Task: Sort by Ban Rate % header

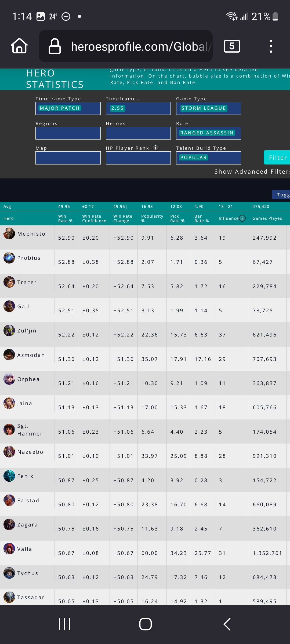Action: [x=201, y=218]
